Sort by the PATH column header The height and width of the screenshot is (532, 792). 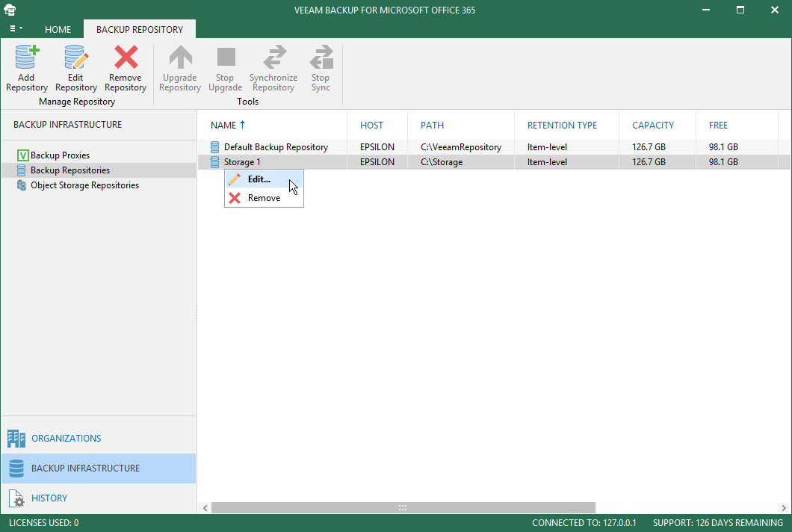coord(433,126)
